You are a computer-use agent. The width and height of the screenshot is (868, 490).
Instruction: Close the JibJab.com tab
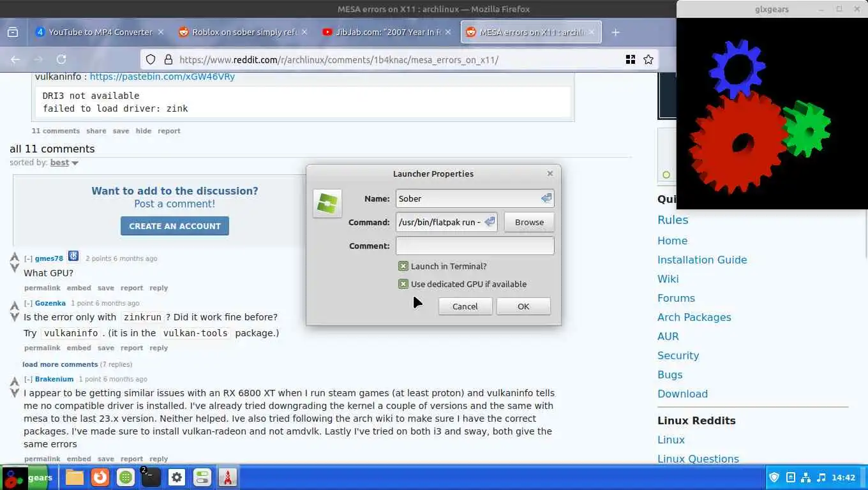(x=448, y=32)
